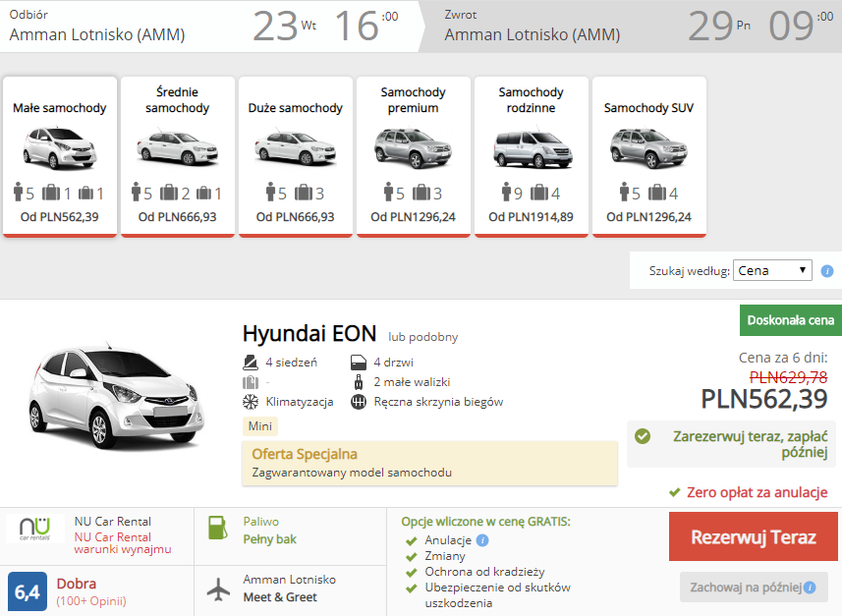
Task: Click the premium cars silver SUV image
Action: [414, 148]
